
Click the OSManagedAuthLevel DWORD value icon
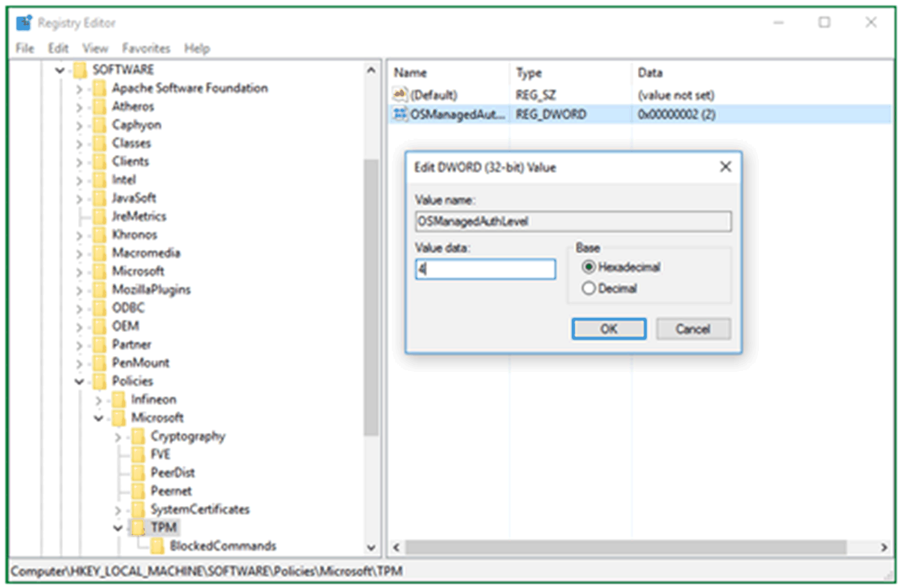point(399,114)
